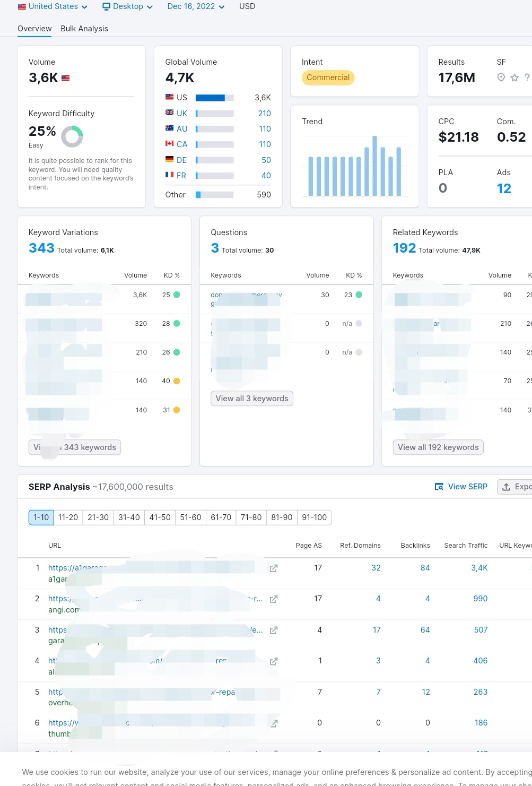Open external link icon for fourth SERP result
The height and width of the screenshot is (786, 532).
pyautogui.click(x=274, y=661)
